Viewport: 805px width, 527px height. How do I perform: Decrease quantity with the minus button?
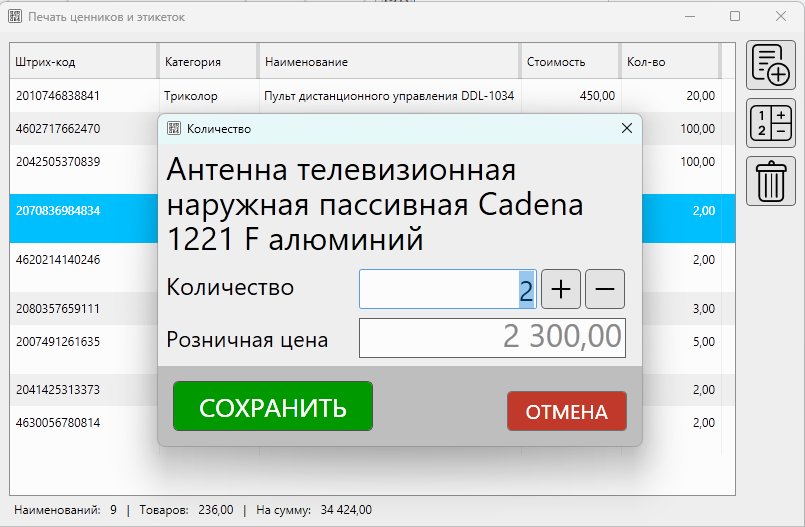(x=604, y=289)
